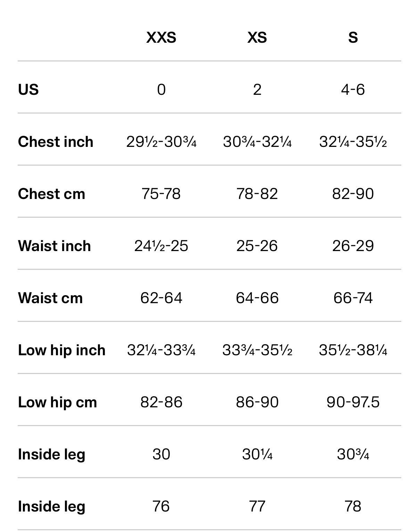
Task: Click the US row label
Action: click(x=28, y=90)
